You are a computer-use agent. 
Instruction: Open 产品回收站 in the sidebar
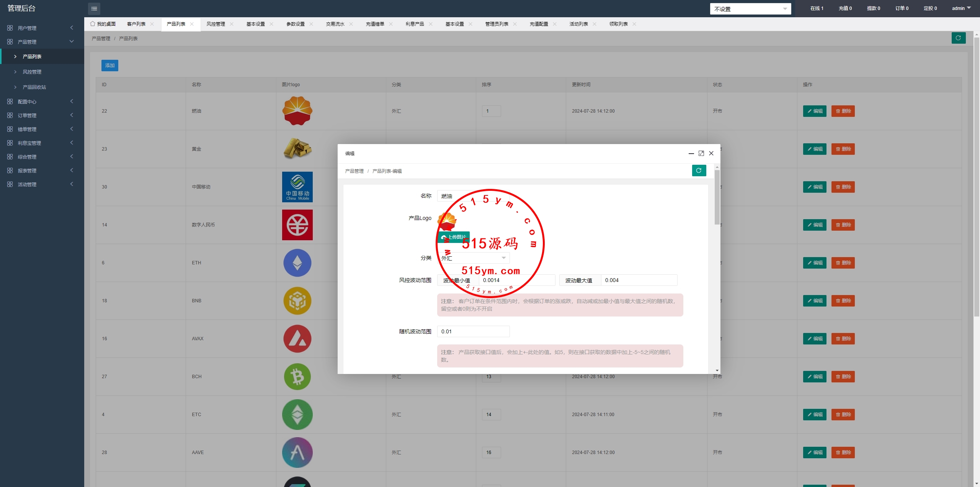coord(34,87)
